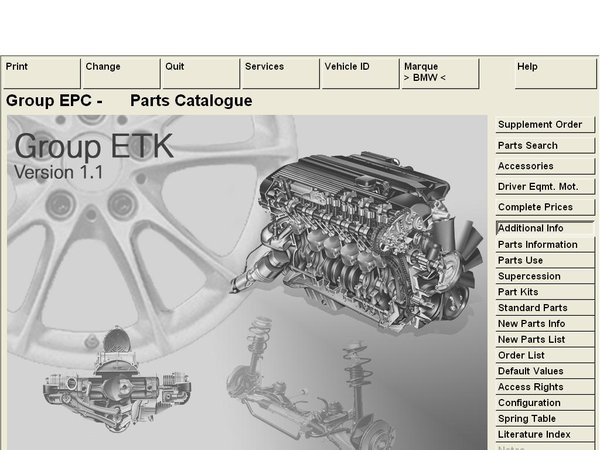
Task: Open the Help menu
Action: click(556, 73)
